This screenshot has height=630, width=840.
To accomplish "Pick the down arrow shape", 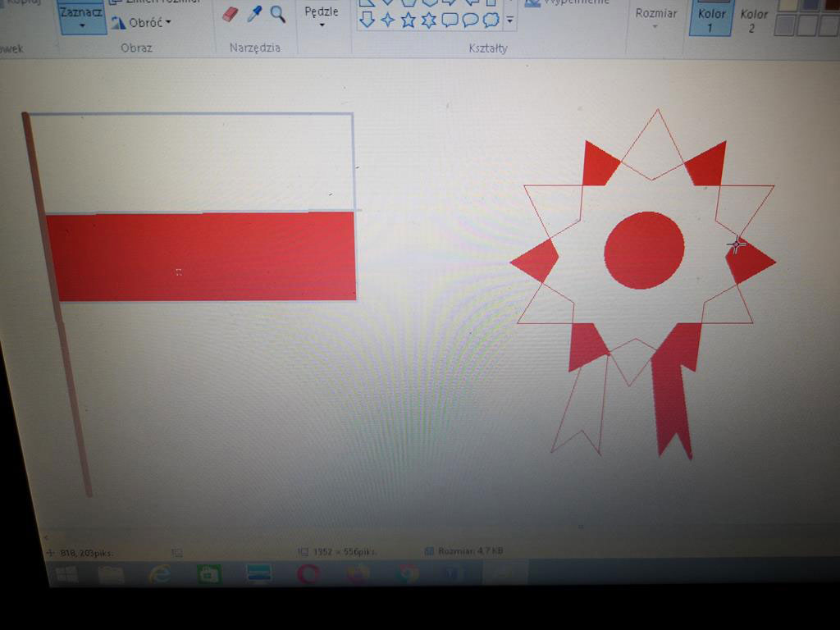I will (367, 20).
